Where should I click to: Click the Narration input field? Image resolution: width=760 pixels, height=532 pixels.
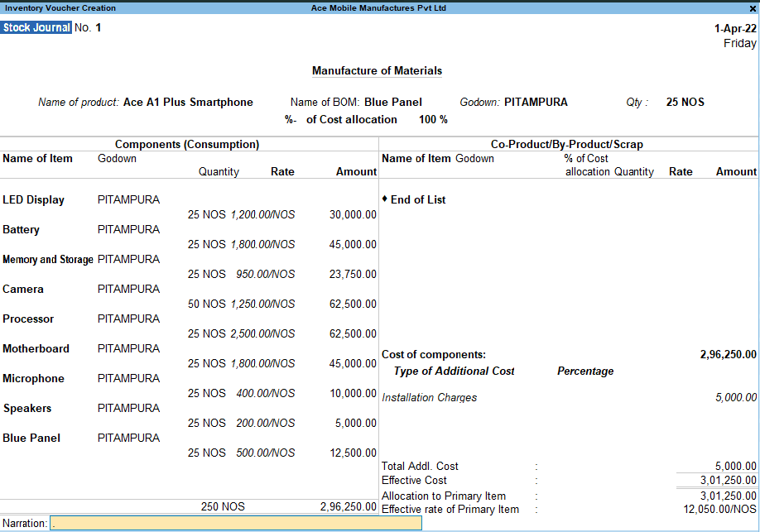pyautogui.click(x=236, y=523)
